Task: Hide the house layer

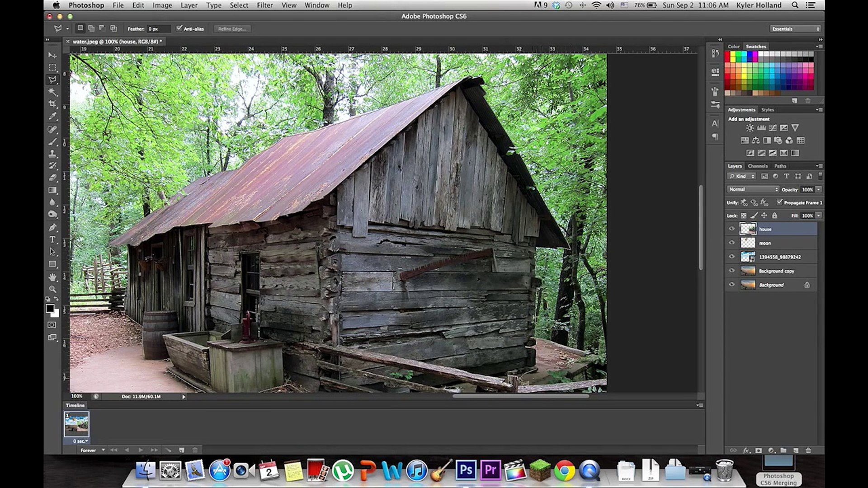Action: pos(731,229)
